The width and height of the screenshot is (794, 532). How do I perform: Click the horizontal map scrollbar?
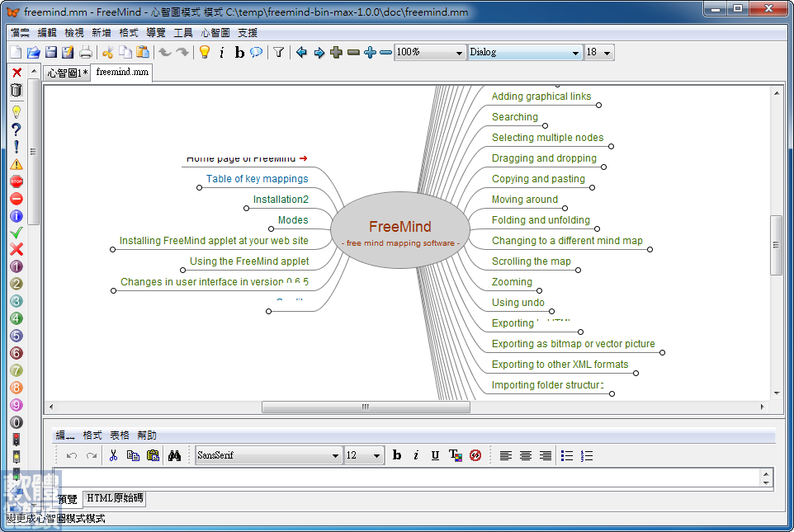tap(364, 407)
